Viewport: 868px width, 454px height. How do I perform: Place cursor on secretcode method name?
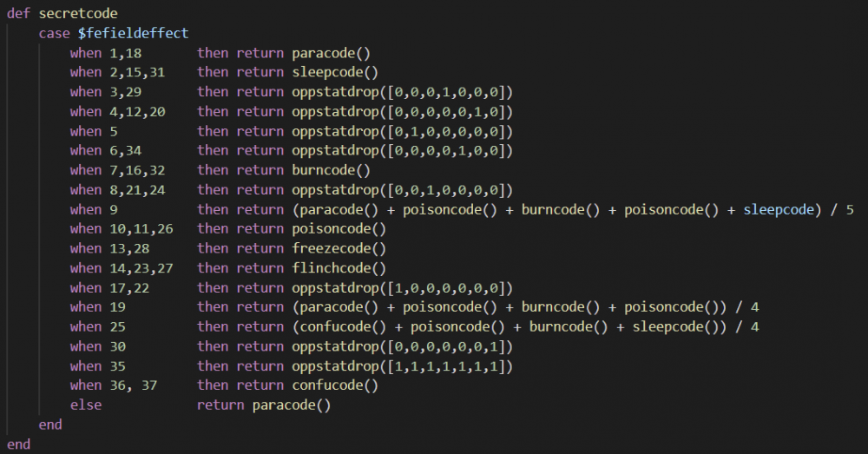(78, 14)
